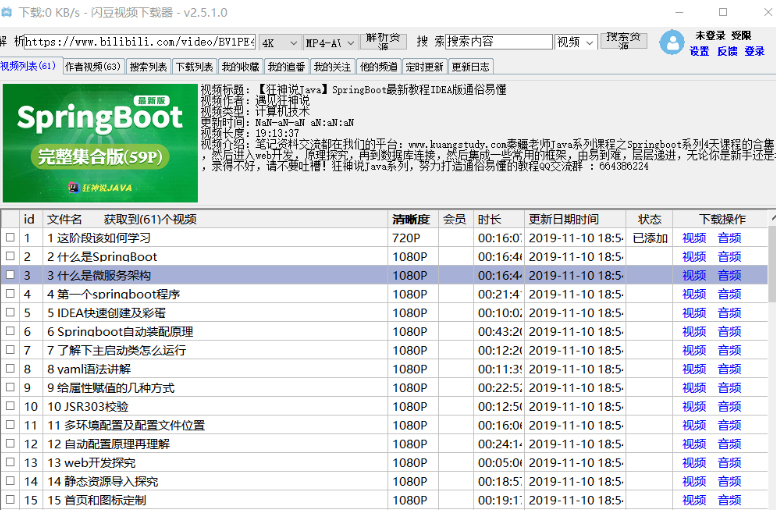This screenshot has height=510, width=776.
Task: Open the 定时更新 tab
Action: [x=424, y=67]
